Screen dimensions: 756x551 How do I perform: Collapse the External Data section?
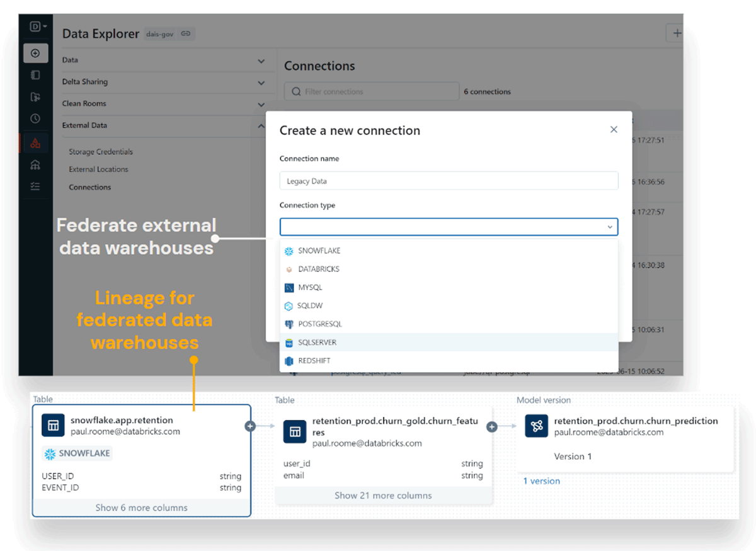[x=261, y=126]
